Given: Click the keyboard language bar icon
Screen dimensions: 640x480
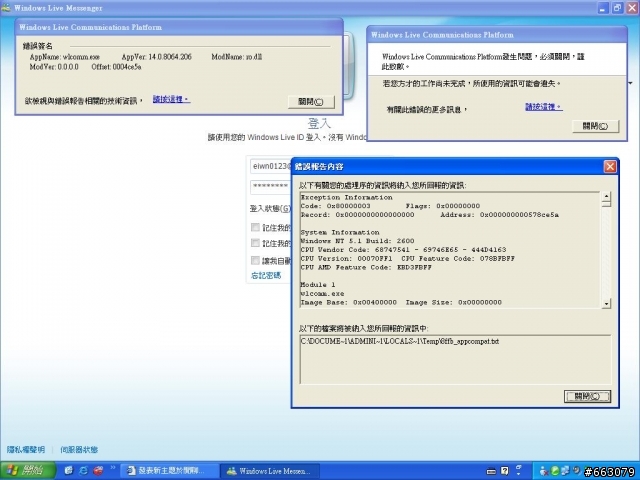Looking at the screenshot, I should (x=491, y=471).
